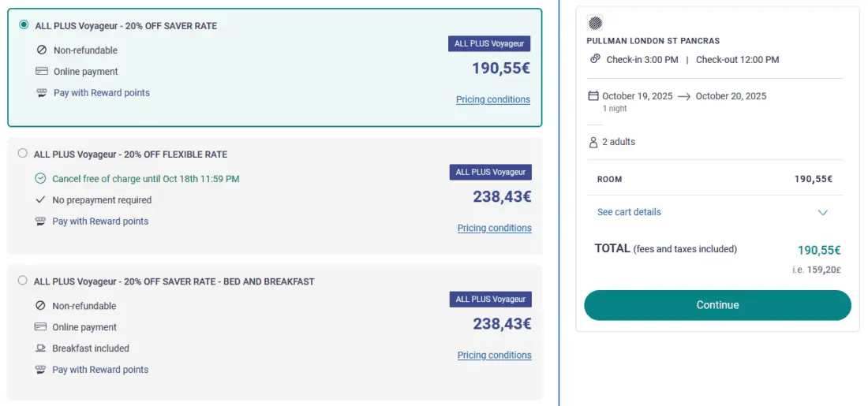The width and height of the screenshot is (868, 406).
Task: Select the 20% OFF SAVER RATE radio button
Action: click(x=24, y=25)
